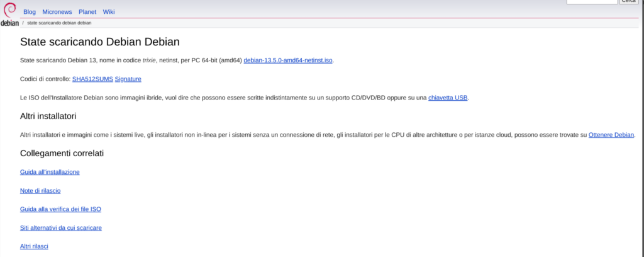Open the Wiki navigation link
This screenshot has height=257, width=644.
[x=109, y=12]
